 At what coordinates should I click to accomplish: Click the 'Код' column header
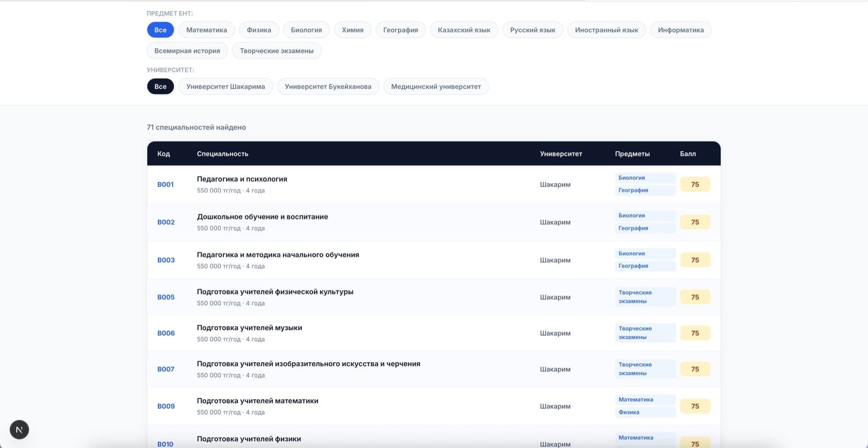click(x=164, y=154)
